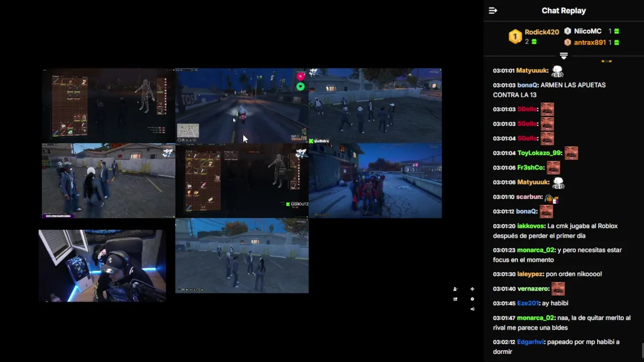Viewport: 644px width, 362px height.
Task: Click the audio speaker icon below the gear
Action: coord(472,309)
